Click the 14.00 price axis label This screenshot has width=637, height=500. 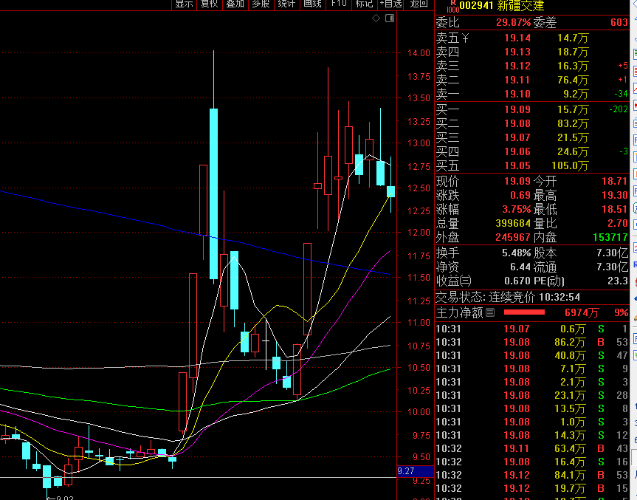pos(419,53)
